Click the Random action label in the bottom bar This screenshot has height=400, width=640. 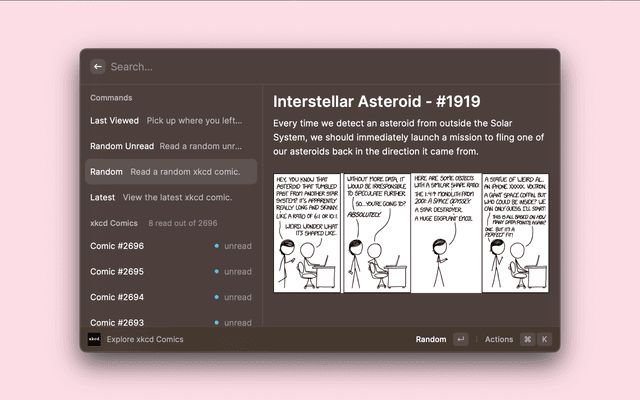point(430,339)
